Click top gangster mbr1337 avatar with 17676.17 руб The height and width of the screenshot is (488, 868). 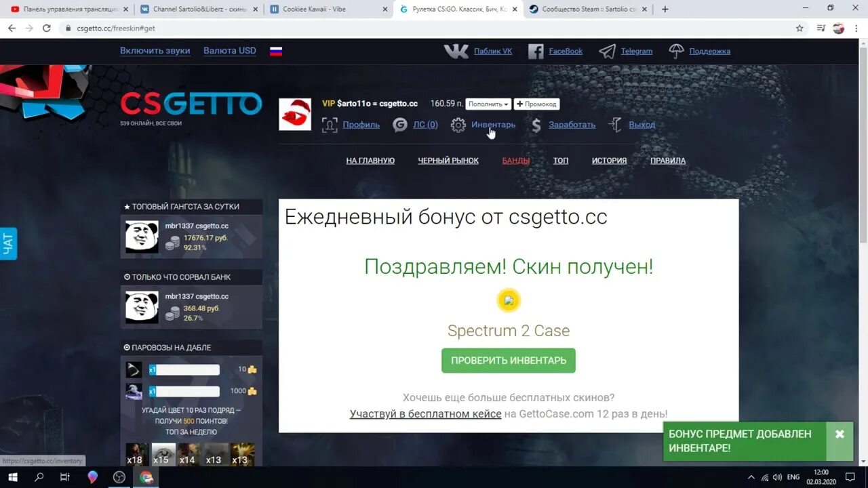(142, 237)
